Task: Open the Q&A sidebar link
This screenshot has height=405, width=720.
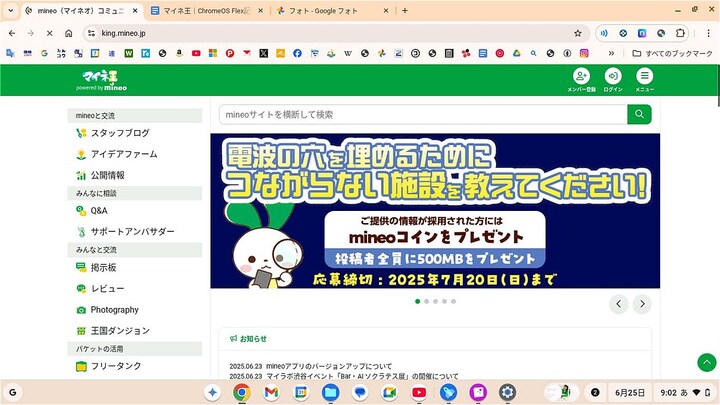Action: (x=92, y=211)
